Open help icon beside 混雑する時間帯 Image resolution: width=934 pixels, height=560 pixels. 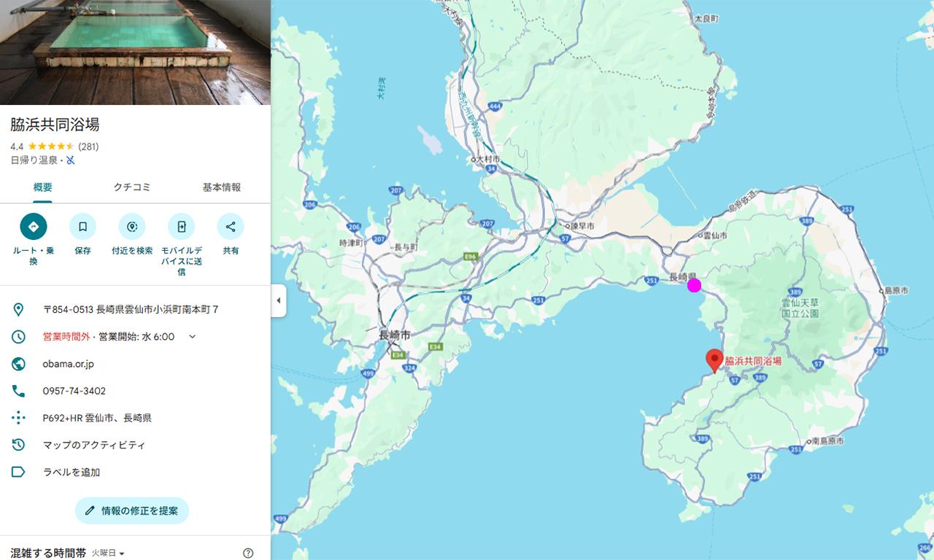(248, 553)
